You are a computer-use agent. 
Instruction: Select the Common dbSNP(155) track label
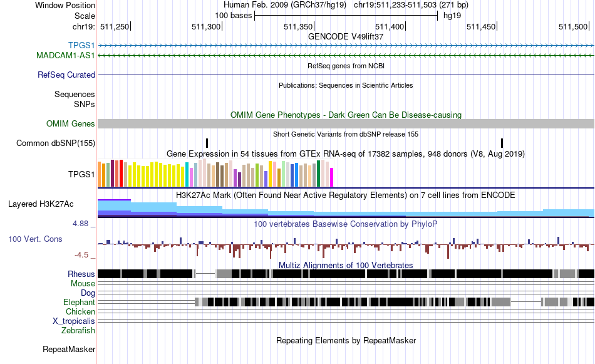(x=56, y=143)
